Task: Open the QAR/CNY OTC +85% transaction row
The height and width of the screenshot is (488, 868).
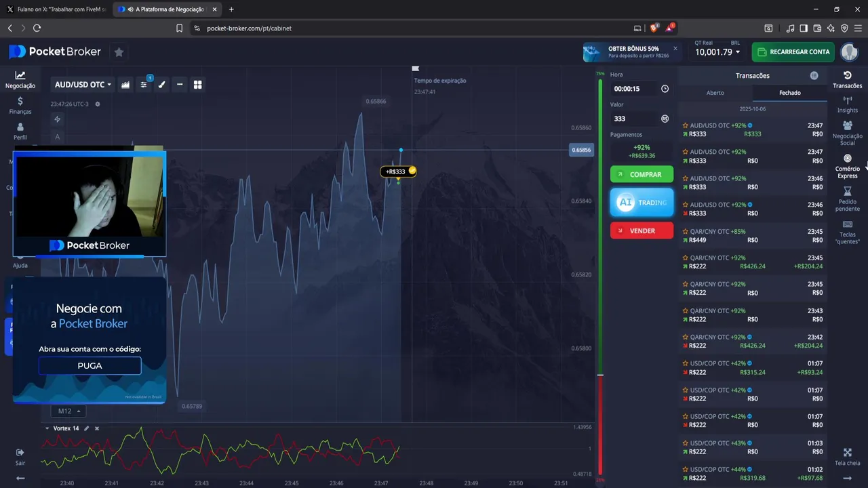Action: [x=753, y=236]
